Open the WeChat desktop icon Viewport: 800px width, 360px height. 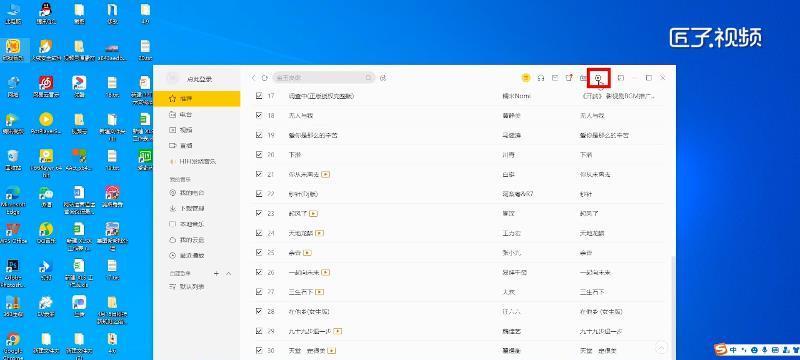click(x=46, y=196)
